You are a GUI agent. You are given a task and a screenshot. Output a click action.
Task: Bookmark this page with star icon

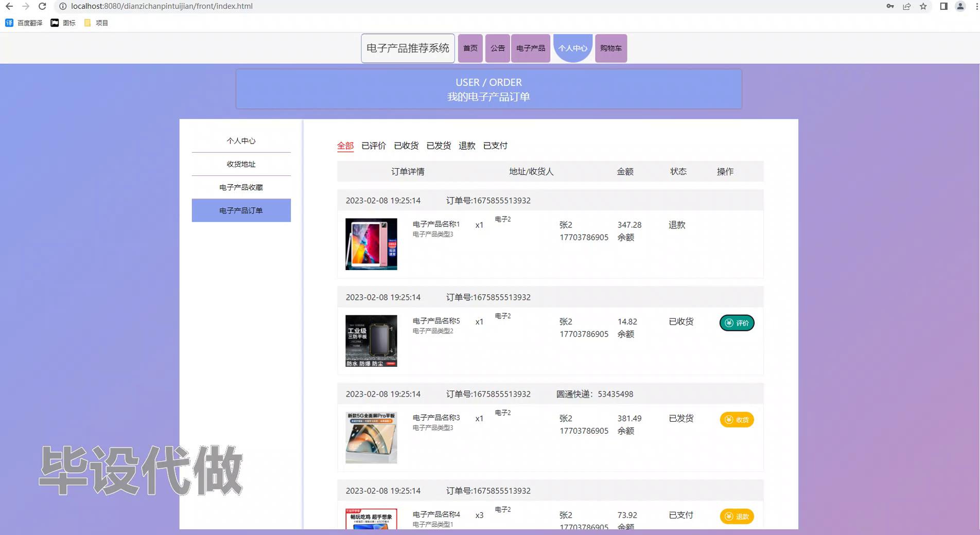point(923,6)
